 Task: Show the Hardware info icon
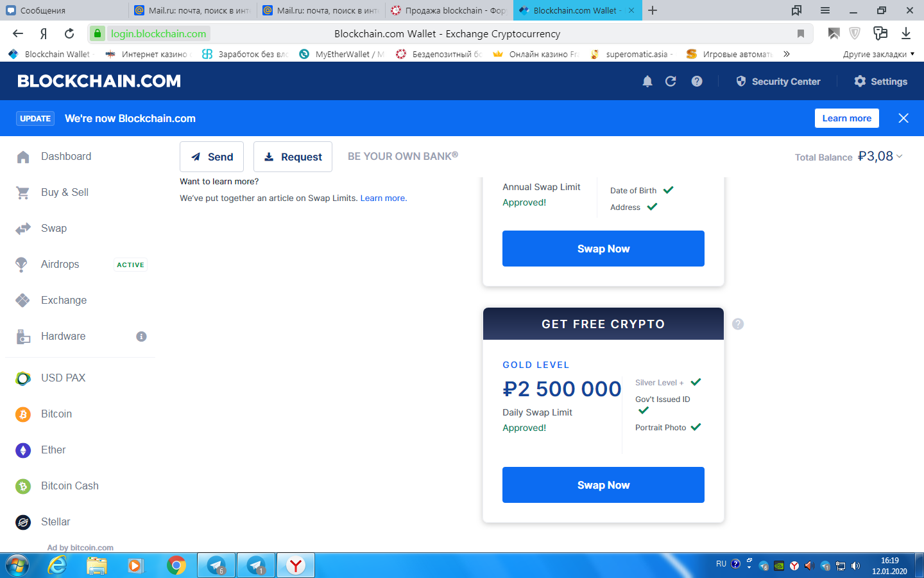click(141, 337)
